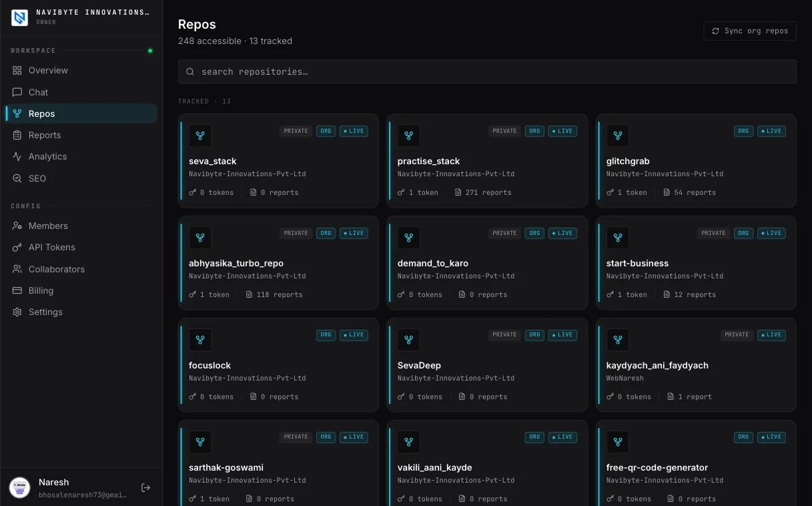Open the focuslock title
812x506 pixels.
click(x=210, y=365)
